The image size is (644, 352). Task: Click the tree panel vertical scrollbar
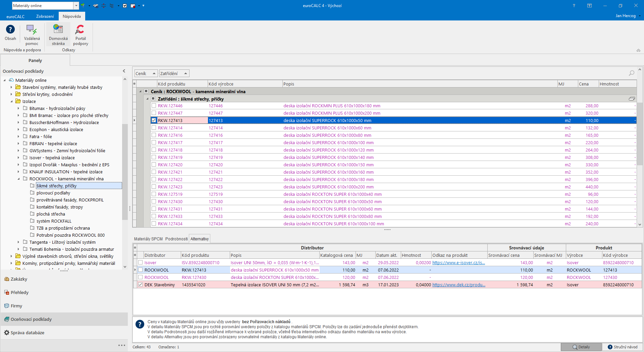tap(125, 173)
